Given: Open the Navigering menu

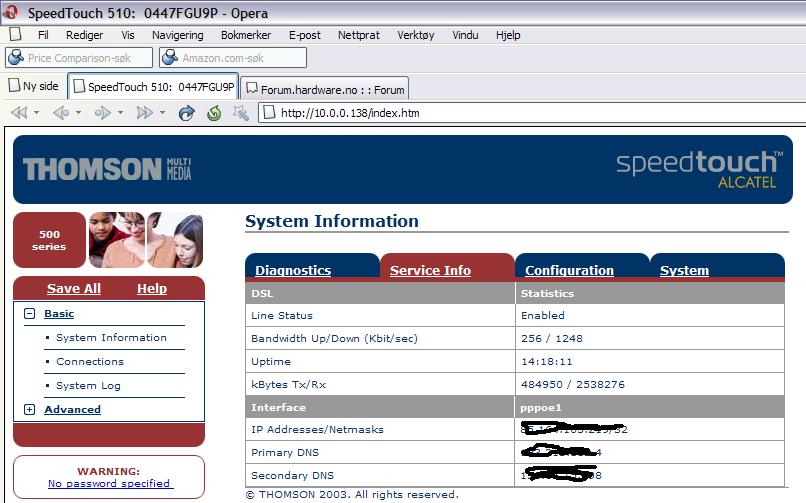Looking at the screenshot, I should pyautogui.click(x=177, y=35).
